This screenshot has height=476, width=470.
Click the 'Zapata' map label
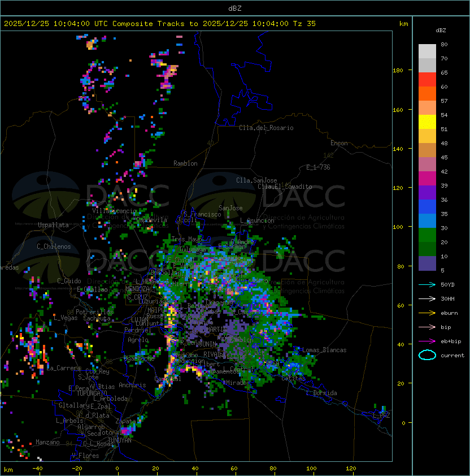tap(125, 421)
